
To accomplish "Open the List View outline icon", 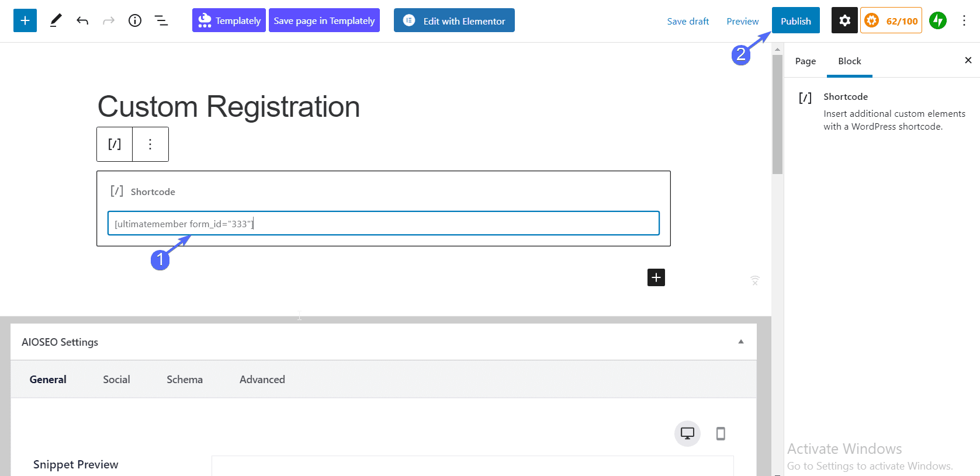I will [x=161, y=20].
